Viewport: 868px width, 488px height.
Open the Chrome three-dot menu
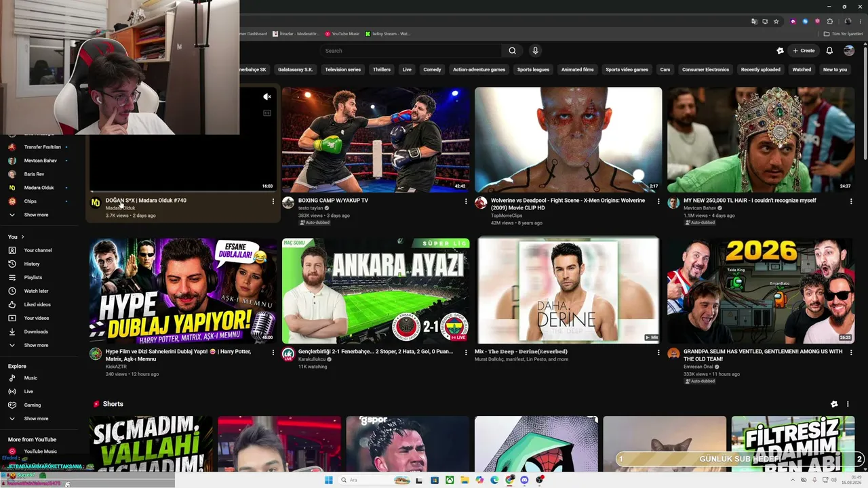coord(860,21)
